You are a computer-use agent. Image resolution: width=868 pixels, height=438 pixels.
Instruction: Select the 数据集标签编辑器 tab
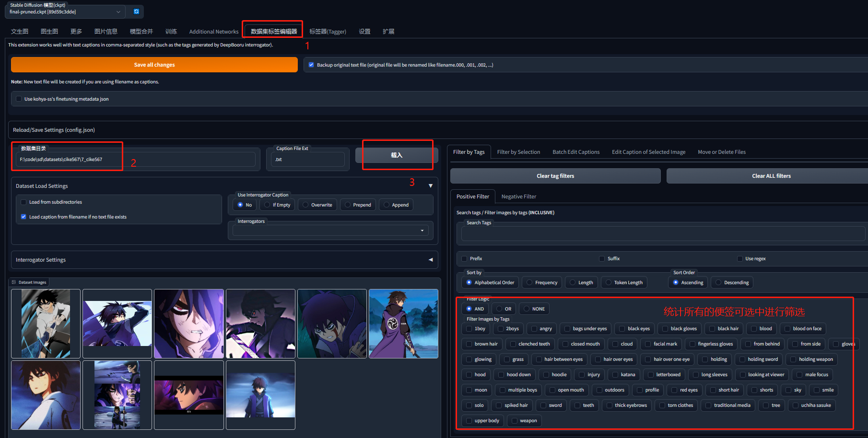[274, 32]
